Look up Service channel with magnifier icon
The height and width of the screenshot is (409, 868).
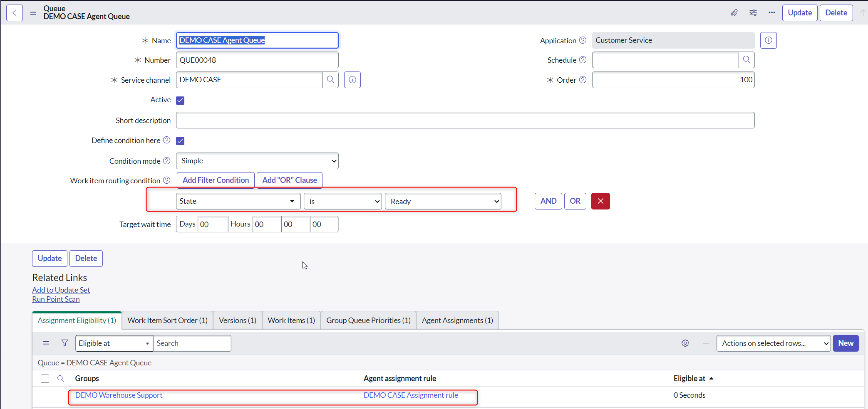click(x=331, y=80)
